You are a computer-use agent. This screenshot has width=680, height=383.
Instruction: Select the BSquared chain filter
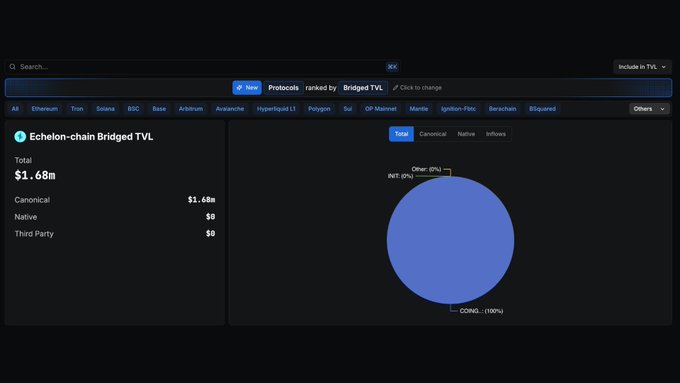click(543, 109)
